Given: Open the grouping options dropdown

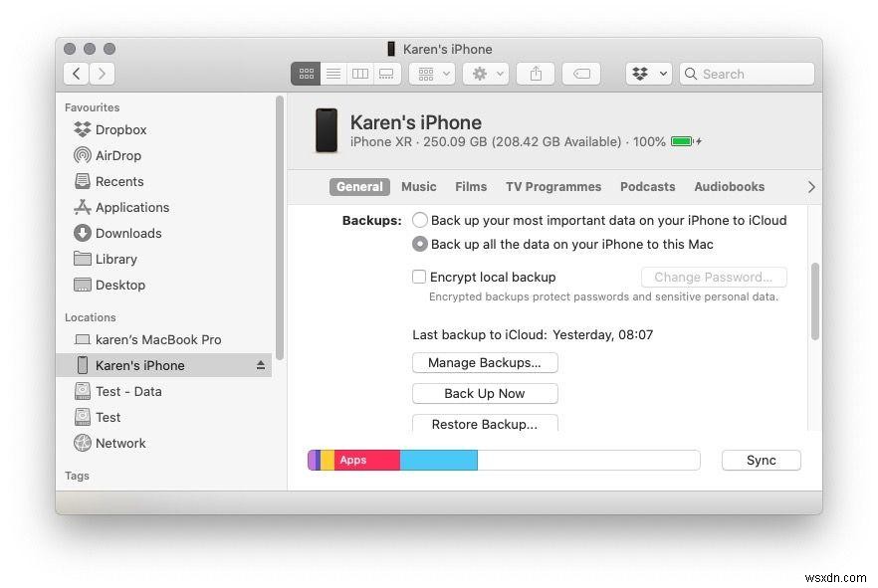Looking at the screenshot, I should (432, 73).
